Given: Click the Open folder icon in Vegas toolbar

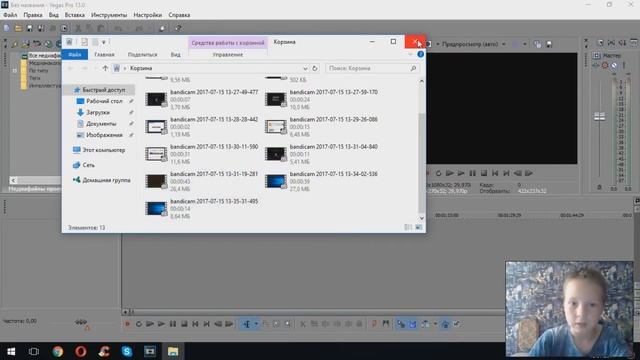Looking at the screenshot, I should pos(18,28).
